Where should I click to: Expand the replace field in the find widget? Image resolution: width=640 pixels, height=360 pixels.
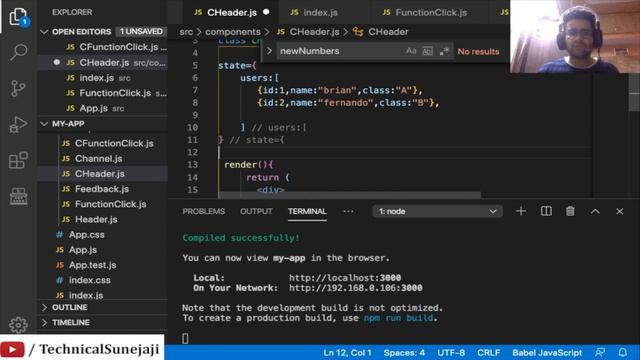269,51
